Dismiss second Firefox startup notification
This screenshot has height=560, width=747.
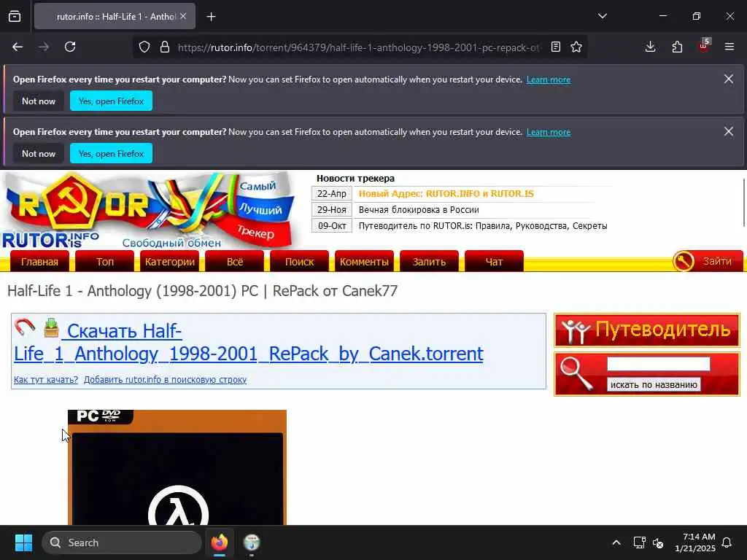click(x=729, y=131)
